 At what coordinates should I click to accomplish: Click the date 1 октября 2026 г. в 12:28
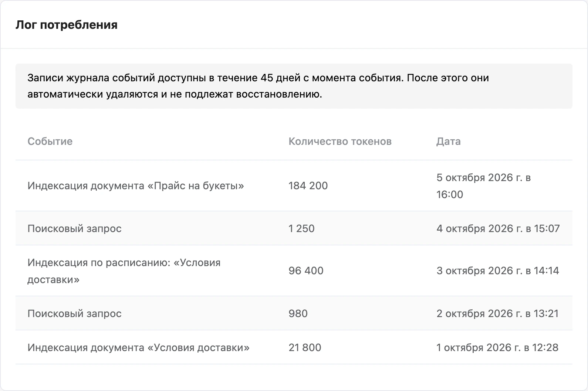497,347
